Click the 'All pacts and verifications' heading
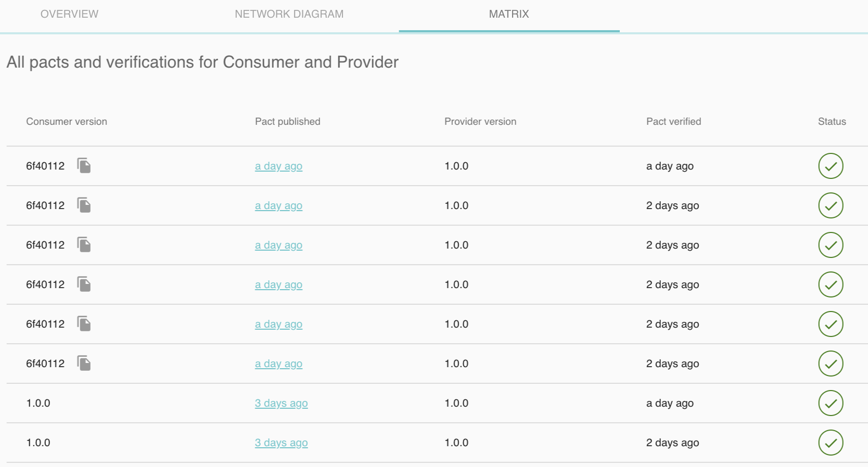868x467 pixels. pyautogui.click(x=202, y=62)
